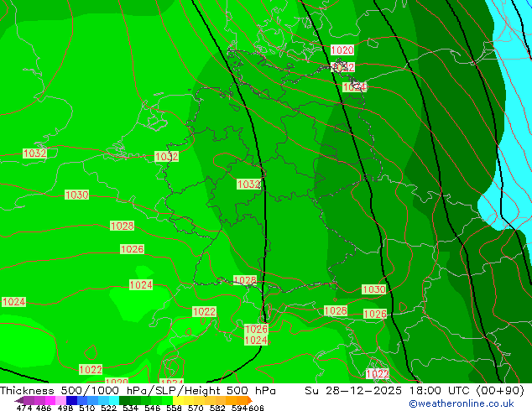
Task: Click the 606 value on the thickness legend
Action: click(x=255, y=408)
